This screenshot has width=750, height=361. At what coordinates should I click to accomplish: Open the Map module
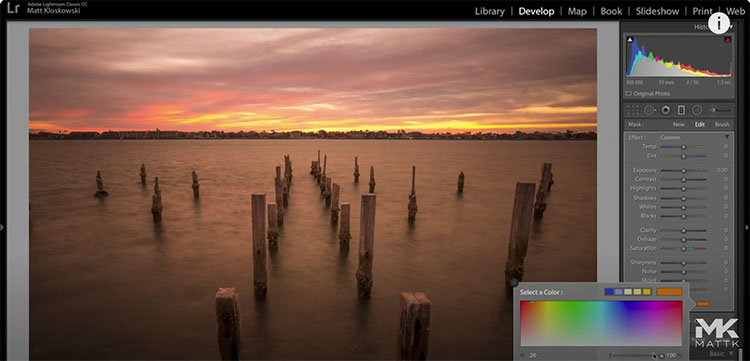(x=577, y=11)
